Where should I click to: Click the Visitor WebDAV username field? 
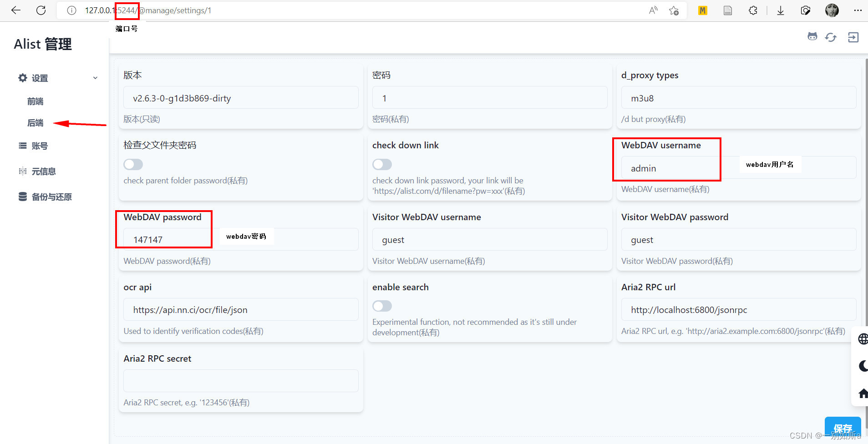pyautogui.click(x=490, y=239)
